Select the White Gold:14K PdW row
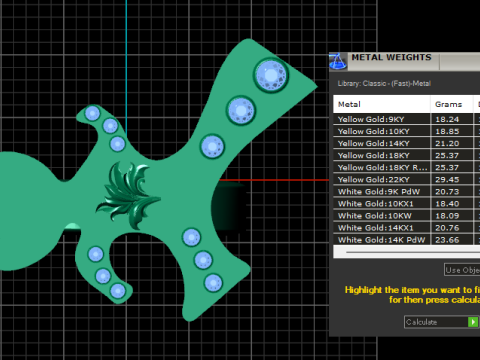Image resolution: width=480 pixels, height=360 pixels. point(407,240)
